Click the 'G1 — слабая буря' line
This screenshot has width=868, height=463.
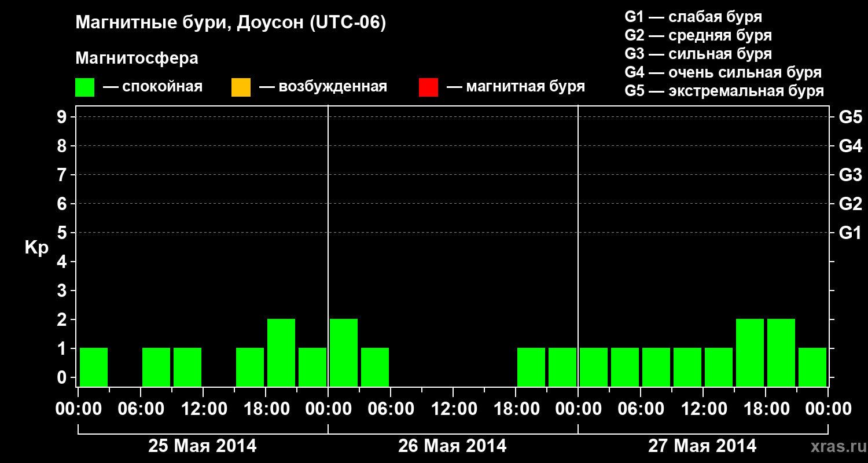click(693, 16)
